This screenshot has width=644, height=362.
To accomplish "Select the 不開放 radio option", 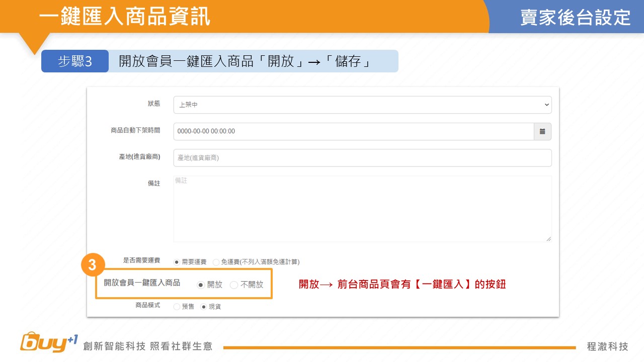I will [234, 285].
